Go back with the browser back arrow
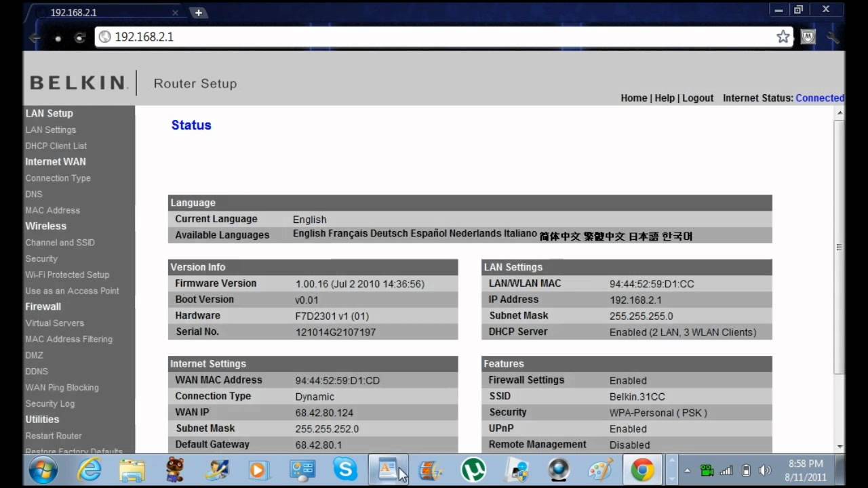Viewport: 868px width, 488px height. [35, 37]
